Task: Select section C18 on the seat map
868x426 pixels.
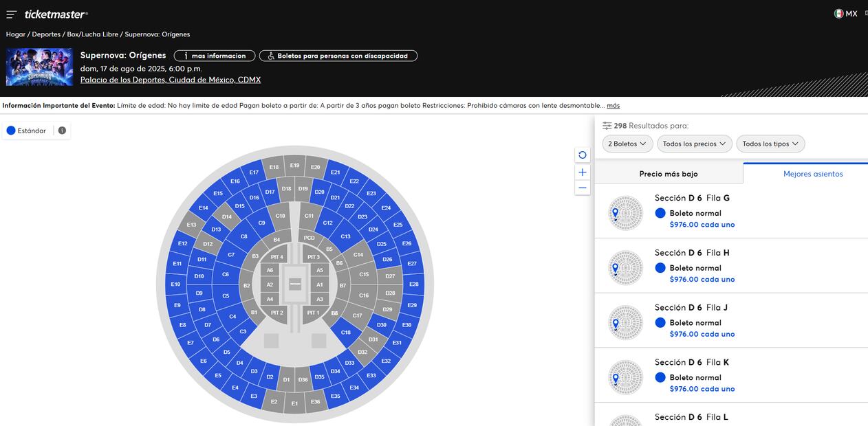Action: 345,332
